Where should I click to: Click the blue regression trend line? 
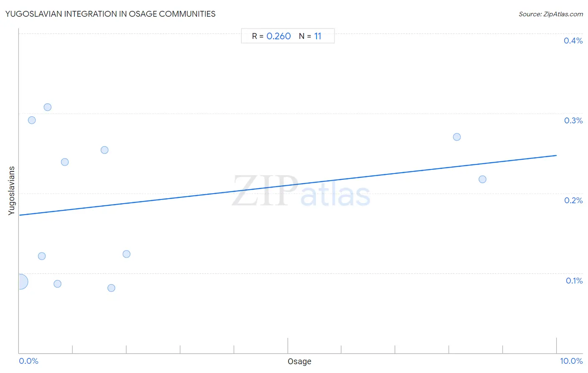pos(288,185)
